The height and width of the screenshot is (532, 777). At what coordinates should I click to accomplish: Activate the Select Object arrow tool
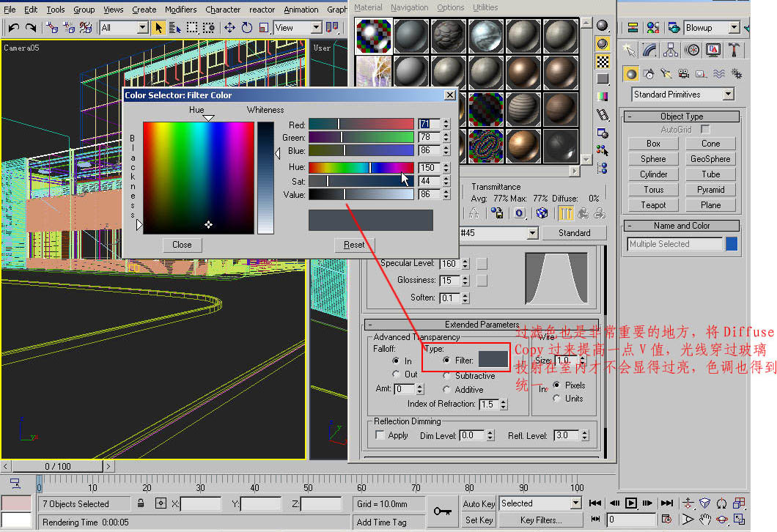[158, 28]
